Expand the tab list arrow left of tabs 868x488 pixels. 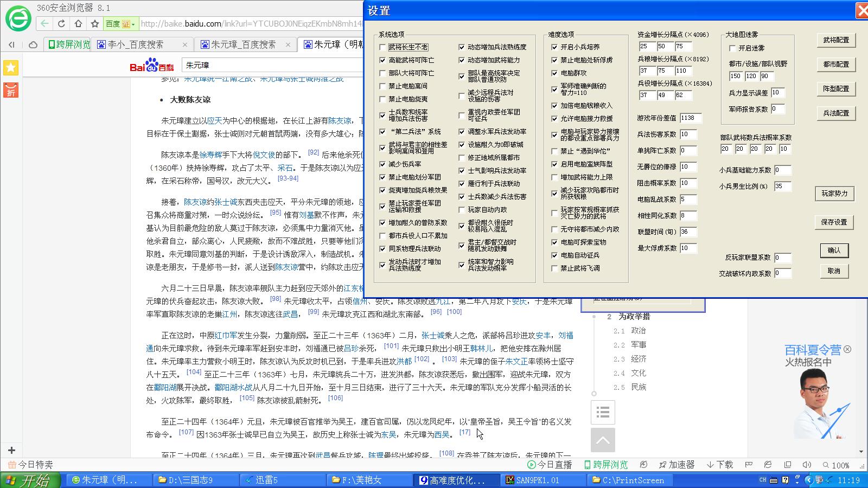pos(11,44)
